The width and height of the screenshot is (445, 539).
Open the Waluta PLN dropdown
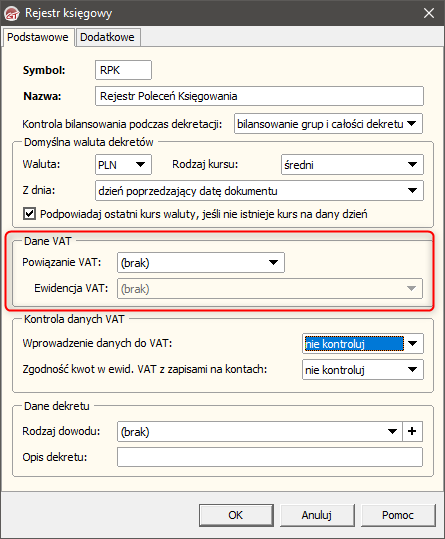[x=123, y=165]
